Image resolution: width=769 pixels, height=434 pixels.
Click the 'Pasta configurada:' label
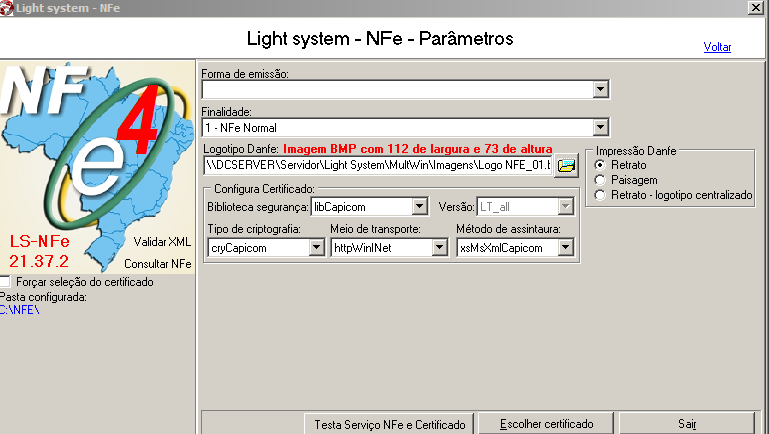[43, 297]
